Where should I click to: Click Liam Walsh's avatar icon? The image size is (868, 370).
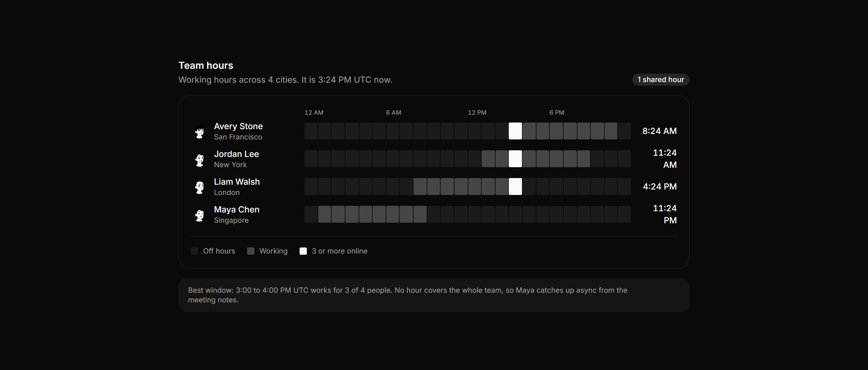(x=200, y=187)
